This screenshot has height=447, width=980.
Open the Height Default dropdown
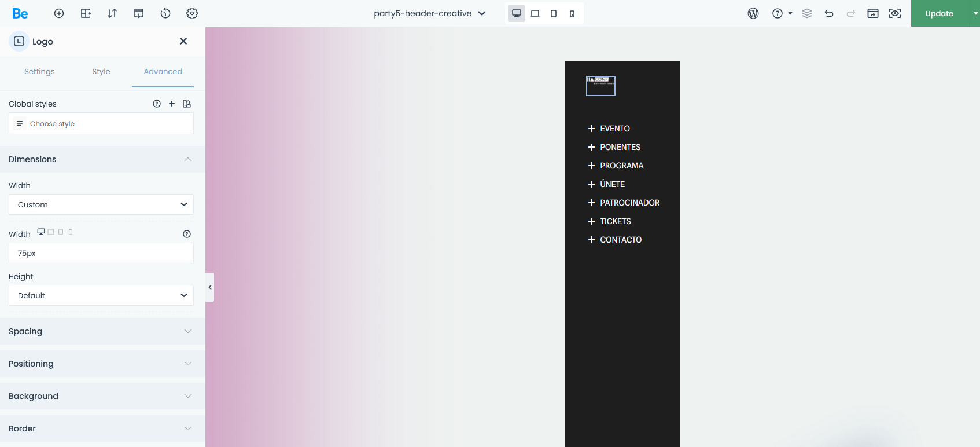click(x=101, y=295)
